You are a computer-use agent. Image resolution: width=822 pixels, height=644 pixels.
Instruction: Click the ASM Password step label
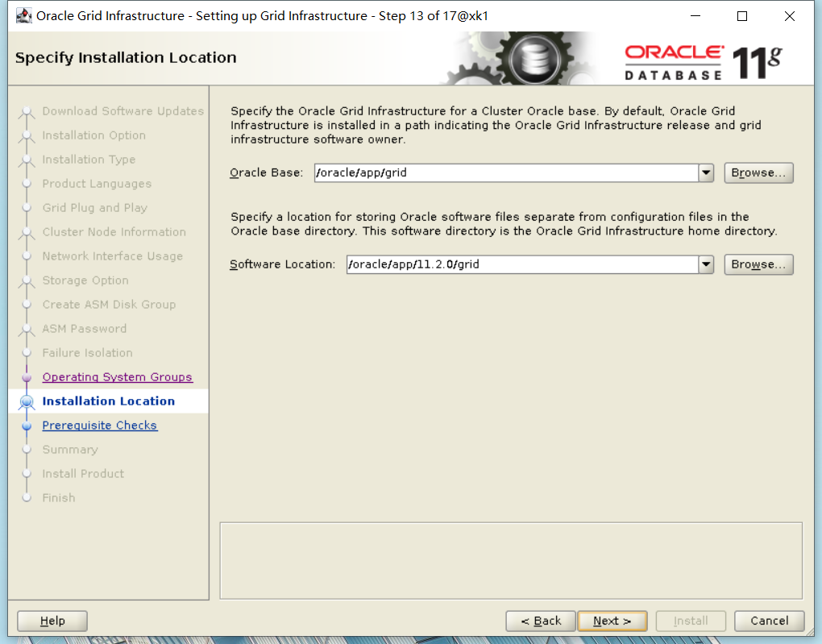point(85,329)
